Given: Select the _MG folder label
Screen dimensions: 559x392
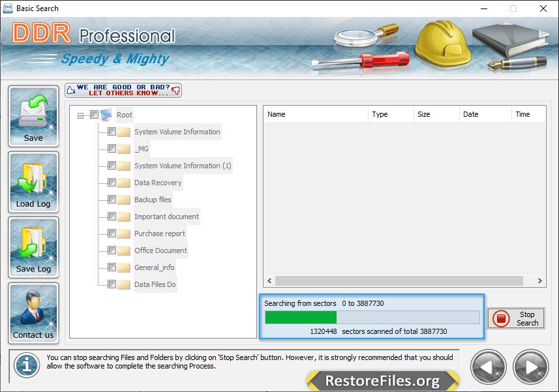Looking at the screenshot, I should 142,149.
